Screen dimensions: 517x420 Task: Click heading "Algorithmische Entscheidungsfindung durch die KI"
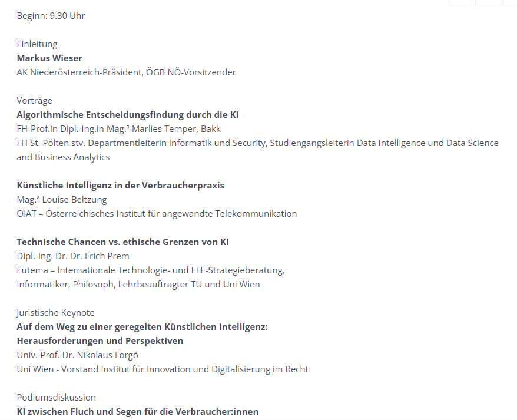coord(127,115)
